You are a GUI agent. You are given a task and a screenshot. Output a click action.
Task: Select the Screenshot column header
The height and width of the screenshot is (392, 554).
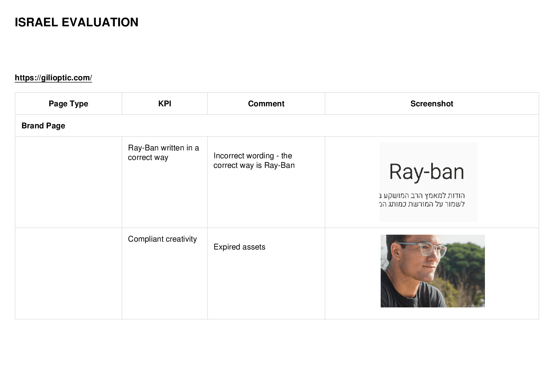tap(432, 104)
